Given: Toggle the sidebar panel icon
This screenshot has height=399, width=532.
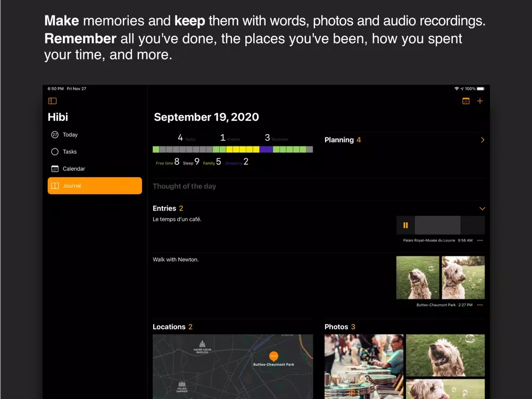Looking at the screenshot, I should click(x=52, y=101).
